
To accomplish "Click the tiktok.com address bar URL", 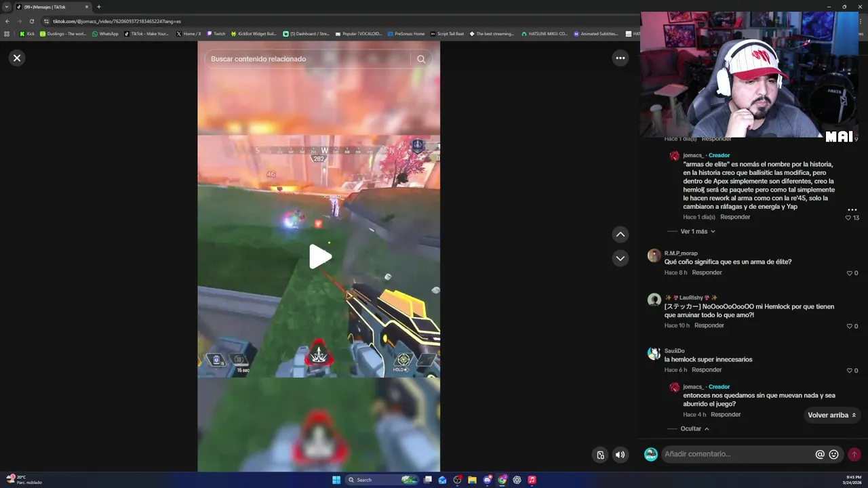I will (117, 21).
